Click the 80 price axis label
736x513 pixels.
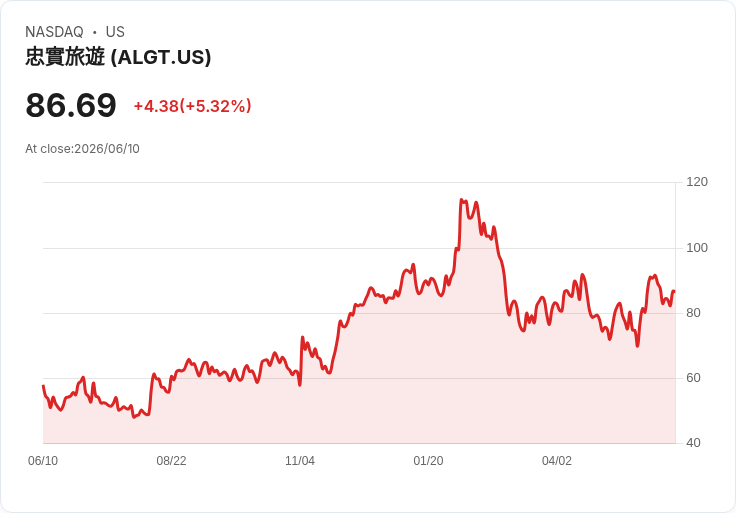pyautogui.click(x=693, y=313)
